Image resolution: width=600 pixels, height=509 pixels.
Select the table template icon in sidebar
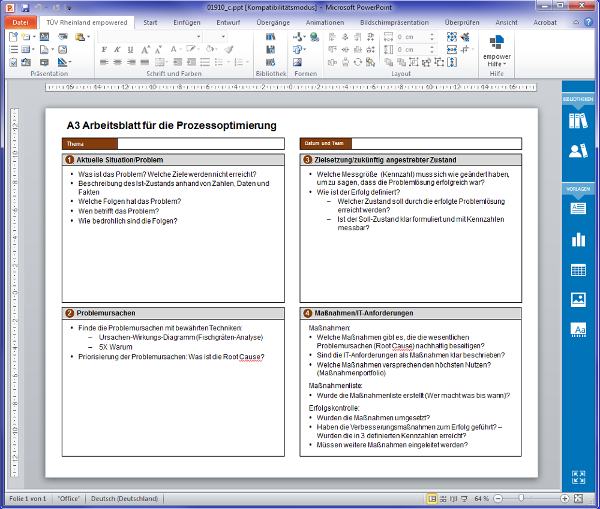tap(578, 270)
